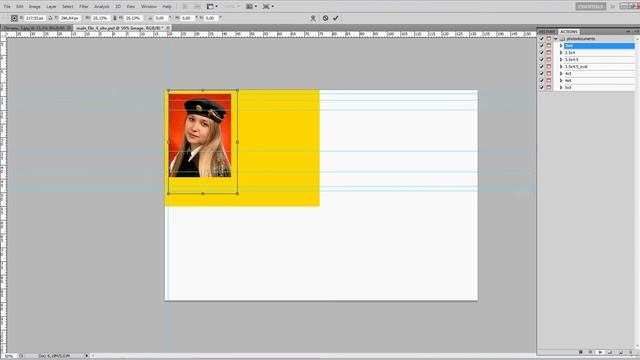Delete action with the trash icon
The width and height of the screenshot is (640, 360).
[x=631, y=352]
